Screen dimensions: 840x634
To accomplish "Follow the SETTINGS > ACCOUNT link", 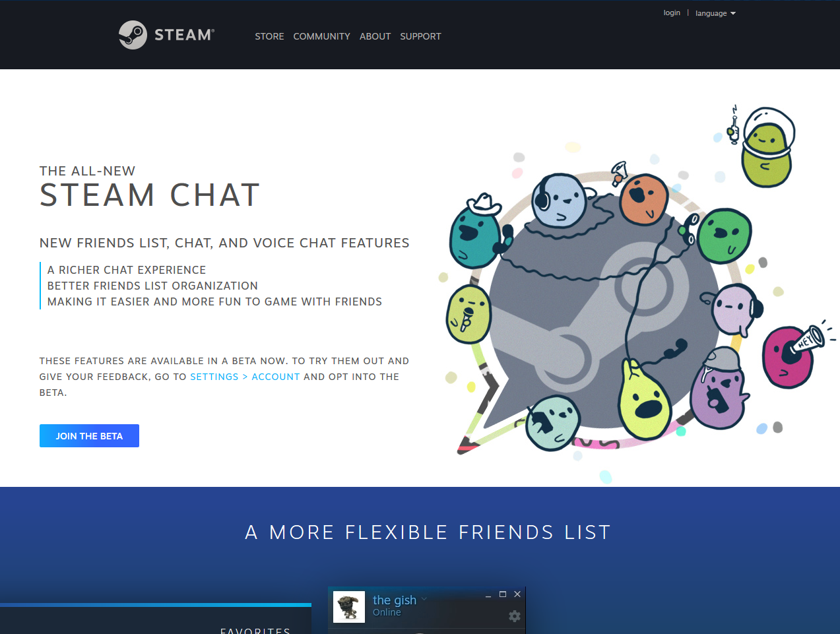I will (x=245, y=377).
